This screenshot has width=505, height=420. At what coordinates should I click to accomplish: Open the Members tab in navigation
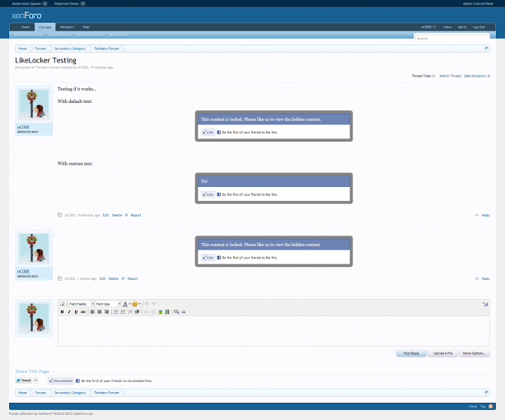(67, 27)
